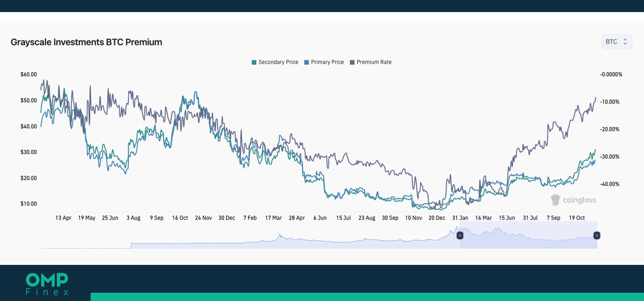Click the 15 Jul date label
This screenshot has width=644, height=301.
344,218
